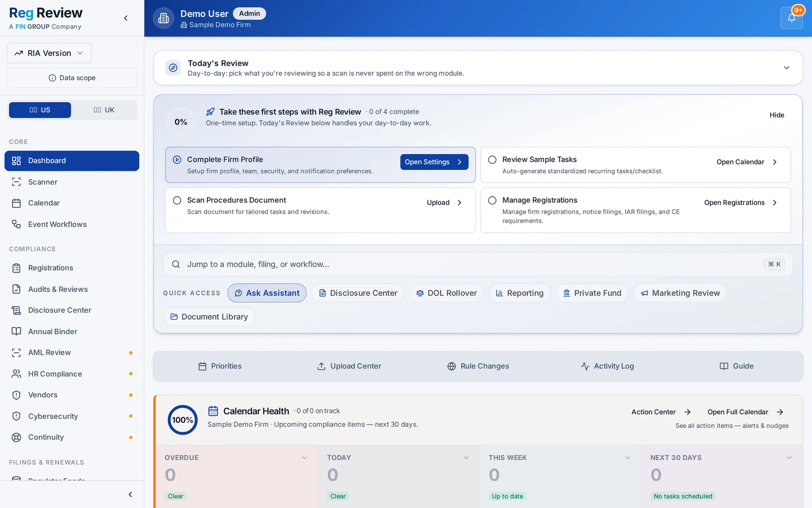
Task: Click the Calendar Health calendar icon
Action: pyautogui.click(x=213, y=411)
